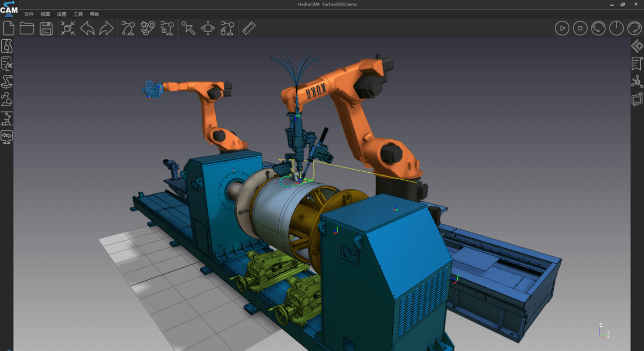Click the neutral speed dial icon
Viewport: 644px width, 351px height.
(x=617, y=28)
